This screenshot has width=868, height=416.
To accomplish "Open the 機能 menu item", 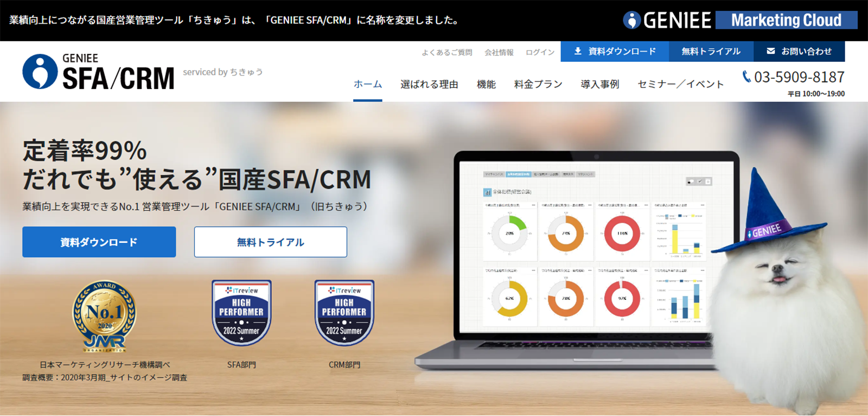I will click(x=486, y=84).
